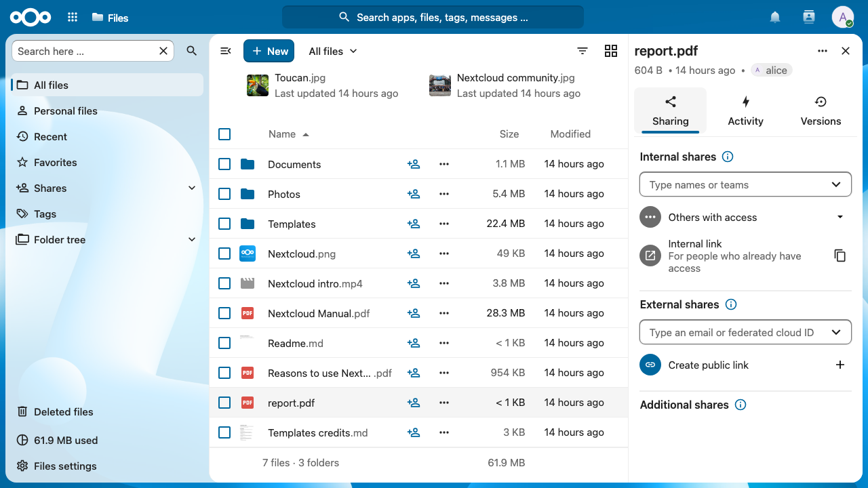This screenshot has height=488, width=868.
Task: Show External shares info icon
Action: [x=731, y=304]
